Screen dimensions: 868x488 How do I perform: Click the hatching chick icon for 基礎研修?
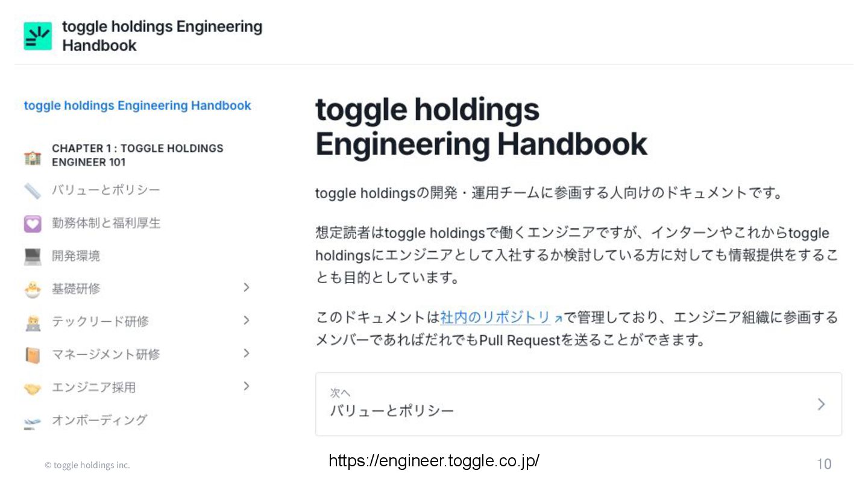click(x=33, y=290)
